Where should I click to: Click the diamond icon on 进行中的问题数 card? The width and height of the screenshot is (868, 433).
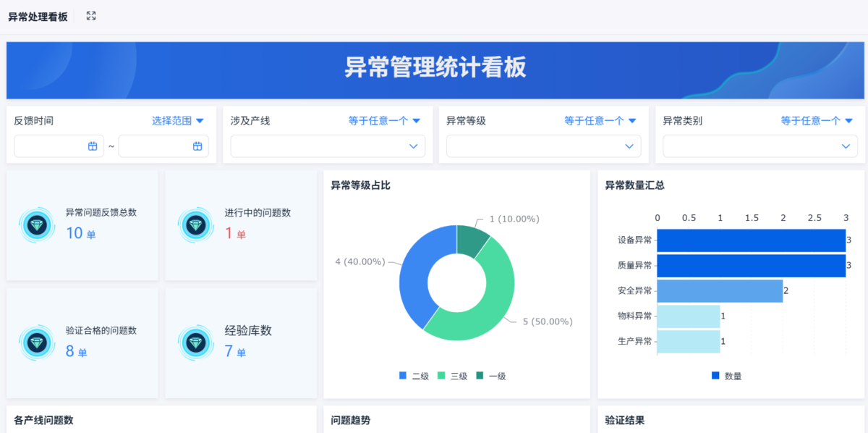click(x=195, y=224)
